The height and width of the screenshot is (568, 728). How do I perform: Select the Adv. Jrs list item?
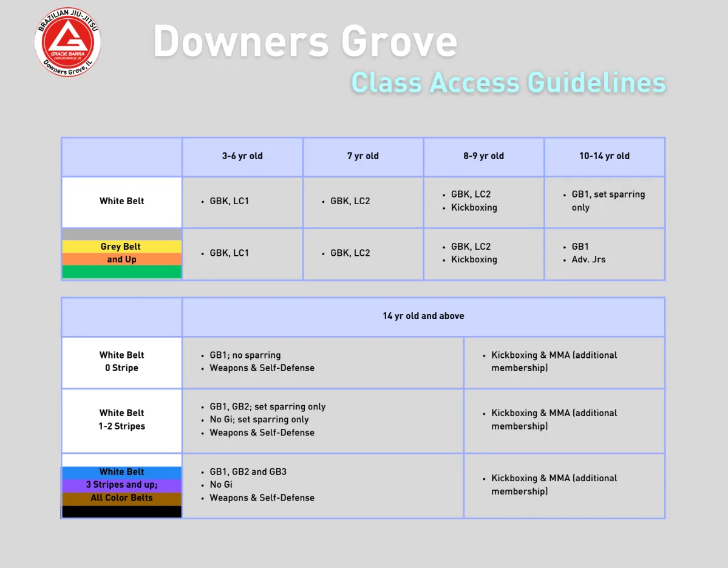tap(588, 259)
